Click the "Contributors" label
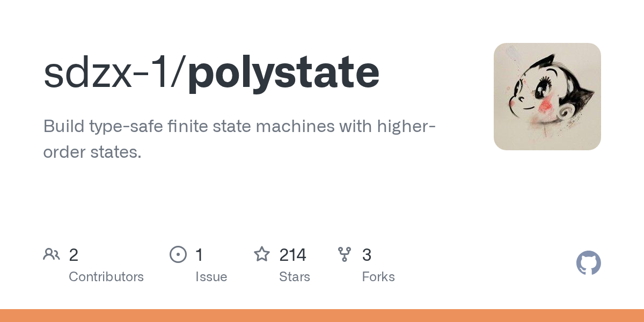The image size is (644, 322). coord(106,277)
